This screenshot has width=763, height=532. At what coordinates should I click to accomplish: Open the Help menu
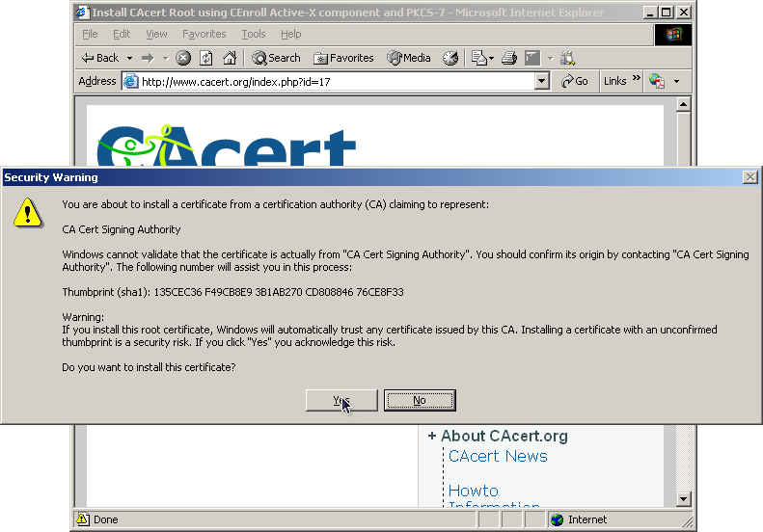click(291, 34)
